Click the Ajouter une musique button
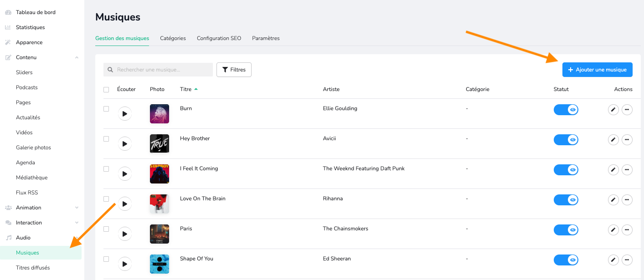Screen dimensions: 644x280 pyautogui.click(x=597, y=70)
